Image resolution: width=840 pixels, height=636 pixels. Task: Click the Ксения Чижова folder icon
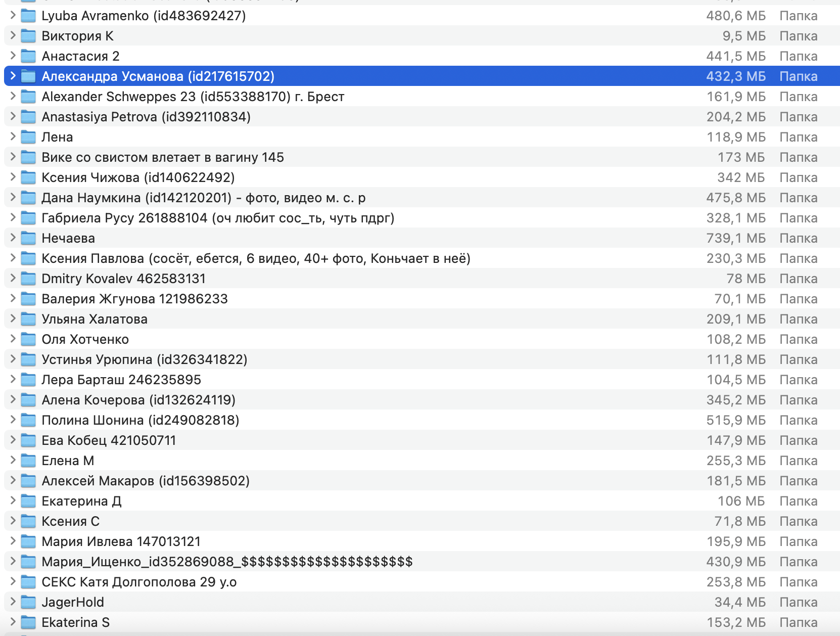pos(28,177)
